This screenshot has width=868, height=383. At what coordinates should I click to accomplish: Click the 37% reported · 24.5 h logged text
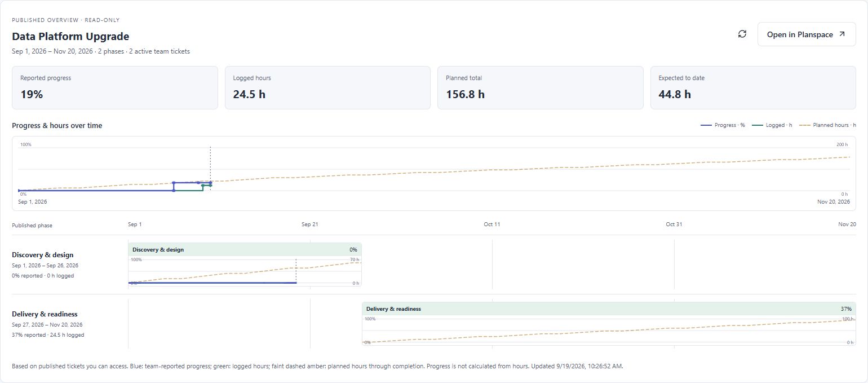[x=48, y=335]
